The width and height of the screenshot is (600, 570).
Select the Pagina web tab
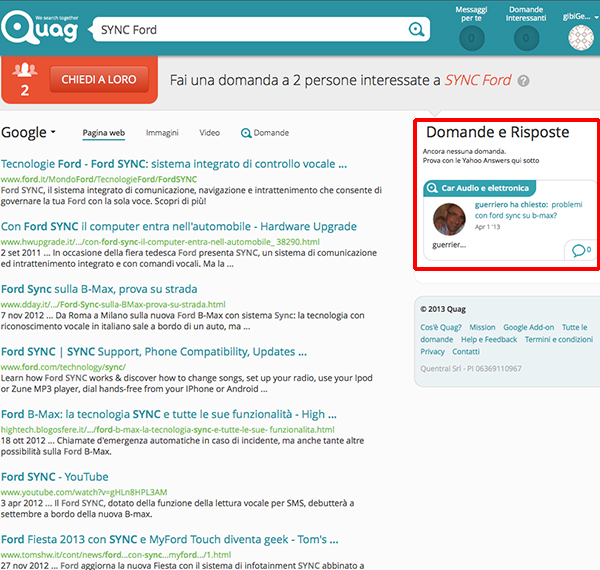click(104, 133)
